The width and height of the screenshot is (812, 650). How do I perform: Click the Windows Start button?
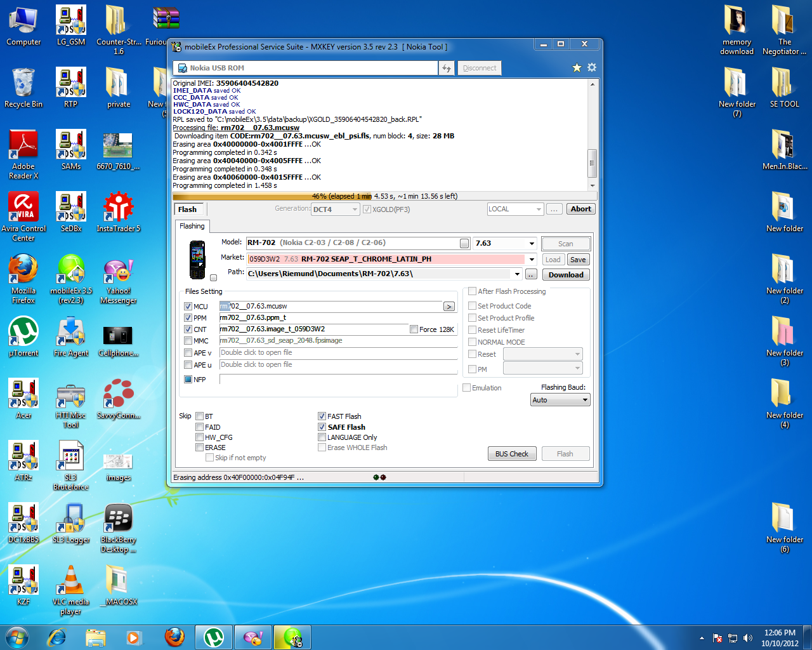17,637
